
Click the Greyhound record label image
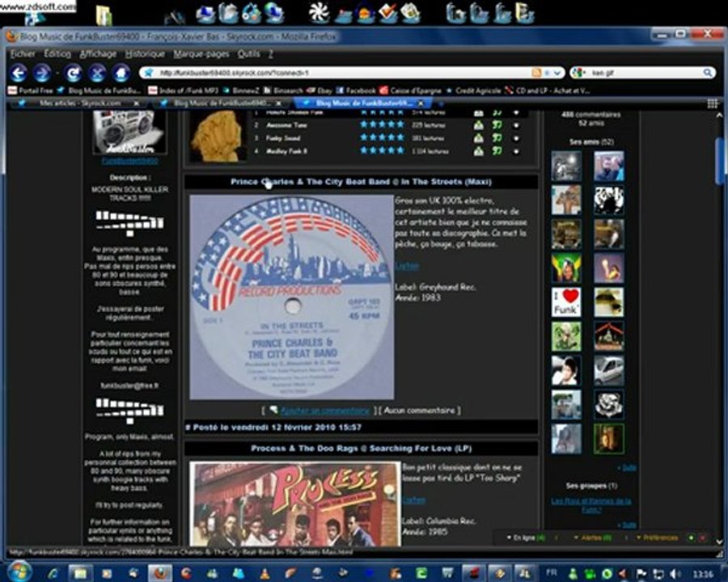pyautogui.click(x=291, y=297)
